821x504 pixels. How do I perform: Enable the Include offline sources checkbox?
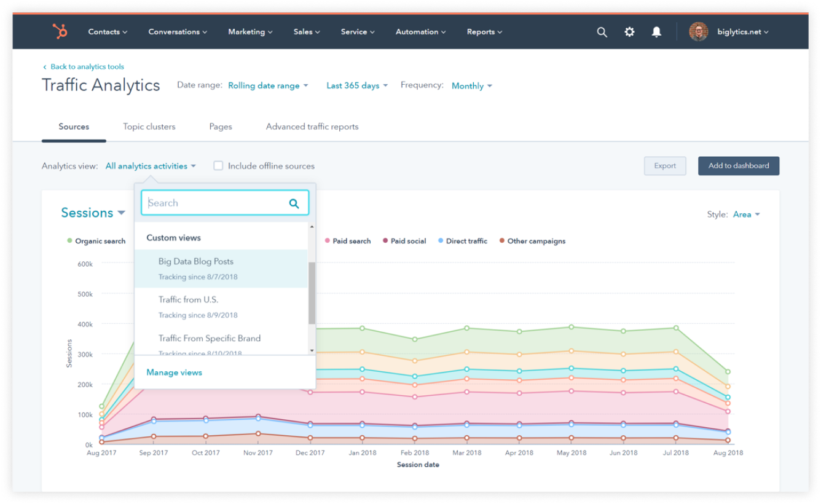pos(218,165)
